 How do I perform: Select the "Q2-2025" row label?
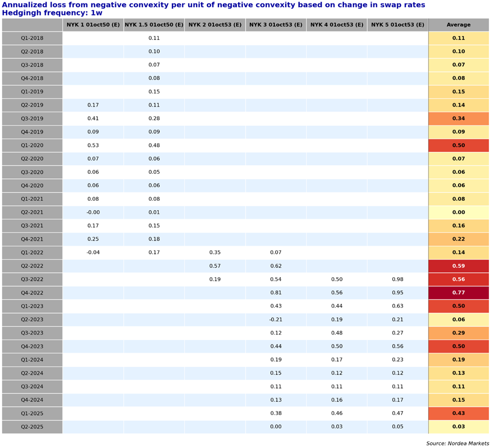pyautogui.click(x=32, y=427)
